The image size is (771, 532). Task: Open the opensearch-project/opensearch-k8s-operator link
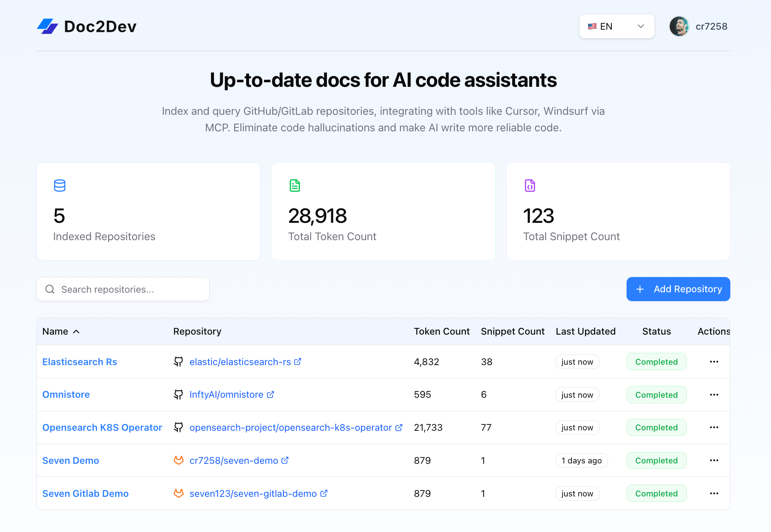290,427
